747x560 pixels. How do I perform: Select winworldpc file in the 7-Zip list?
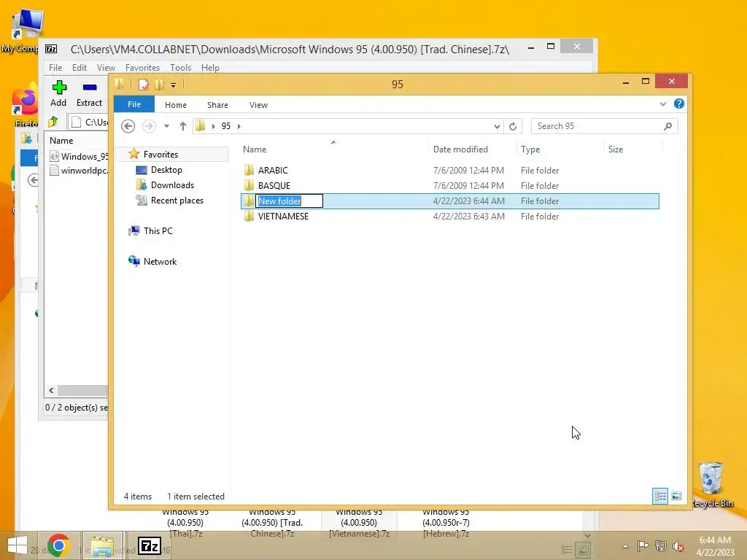(79, 171)
